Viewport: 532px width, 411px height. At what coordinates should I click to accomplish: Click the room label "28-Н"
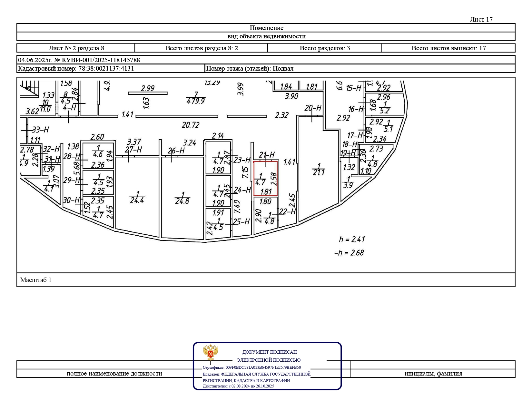72,156
